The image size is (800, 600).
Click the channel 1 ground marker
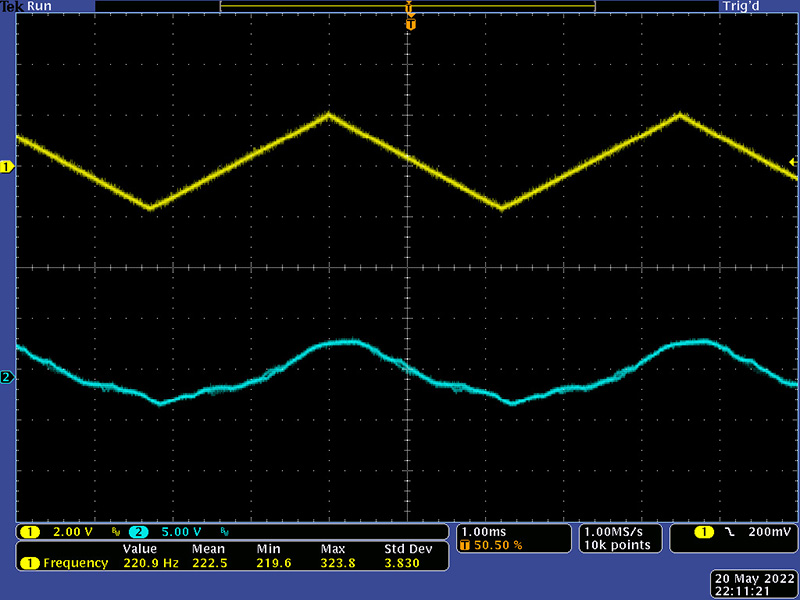tap(7, 167)
